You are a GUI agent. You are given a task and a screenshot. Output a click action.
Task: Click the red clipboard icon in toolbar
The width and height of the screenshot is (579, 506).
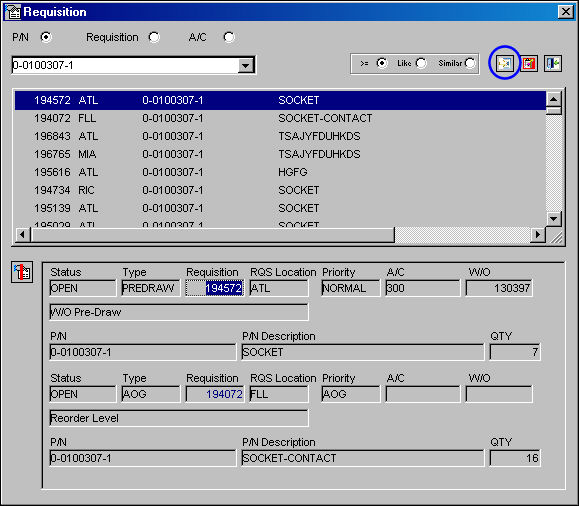(529, 64)
